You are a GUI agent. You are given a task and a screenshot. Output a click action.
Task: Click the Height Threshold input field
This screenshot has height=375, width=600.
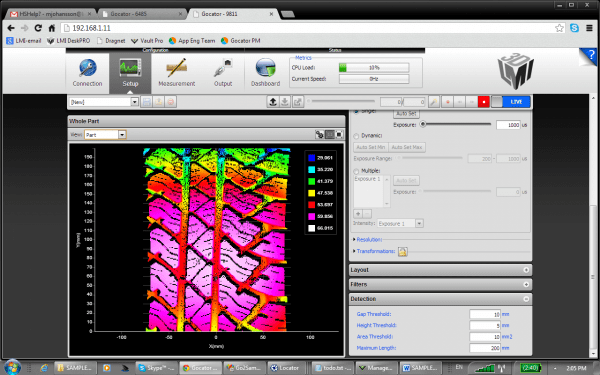[485, 326]
